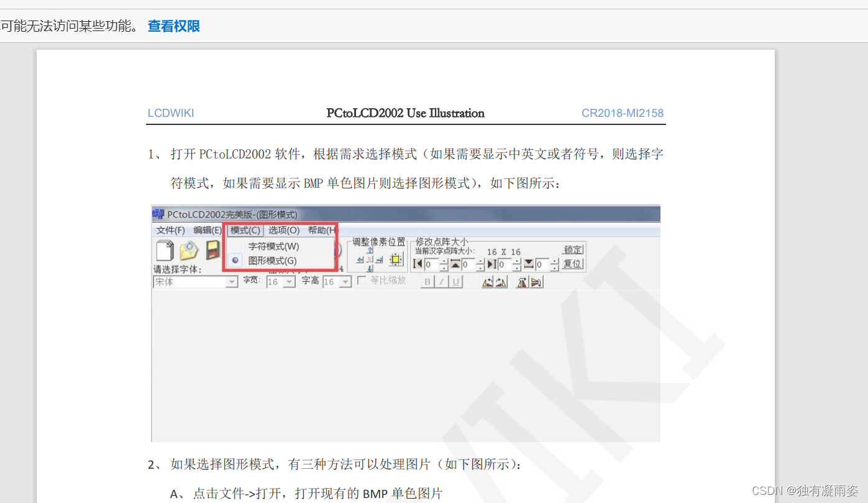Image resolution: width=868 pixels, height=503 pixels.
Task: Open the 选项(O) menu
Action: pos(284,230)
